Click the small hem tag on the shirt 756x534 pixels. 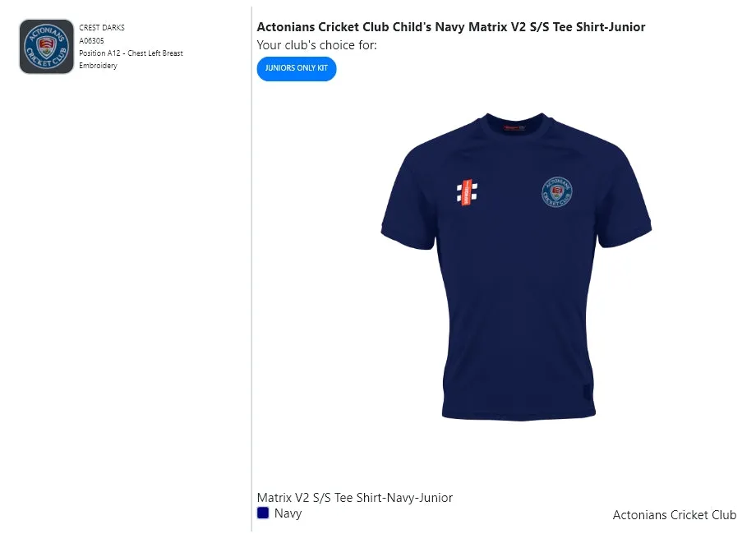[587, 393]
